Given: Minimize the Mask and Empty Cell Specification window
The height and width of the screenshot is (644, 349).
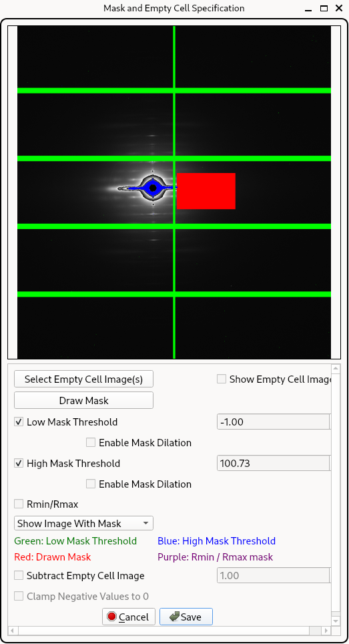Looking at the screenshot, I should point(308,8).
